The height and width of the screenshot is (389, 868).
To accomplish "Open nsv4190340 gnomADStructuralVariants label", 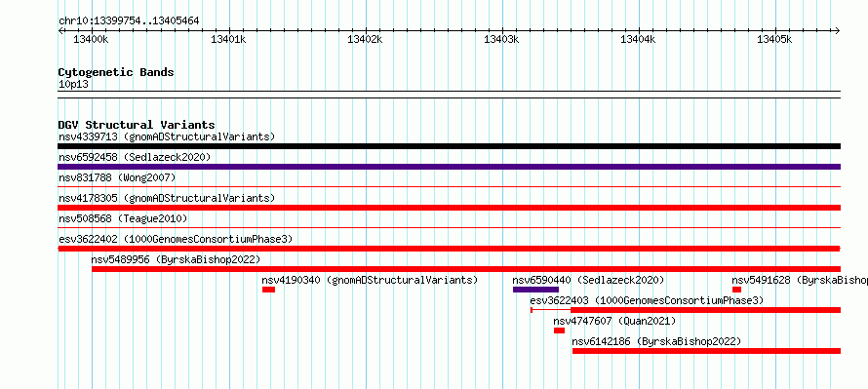I will [x=370, y=280].
